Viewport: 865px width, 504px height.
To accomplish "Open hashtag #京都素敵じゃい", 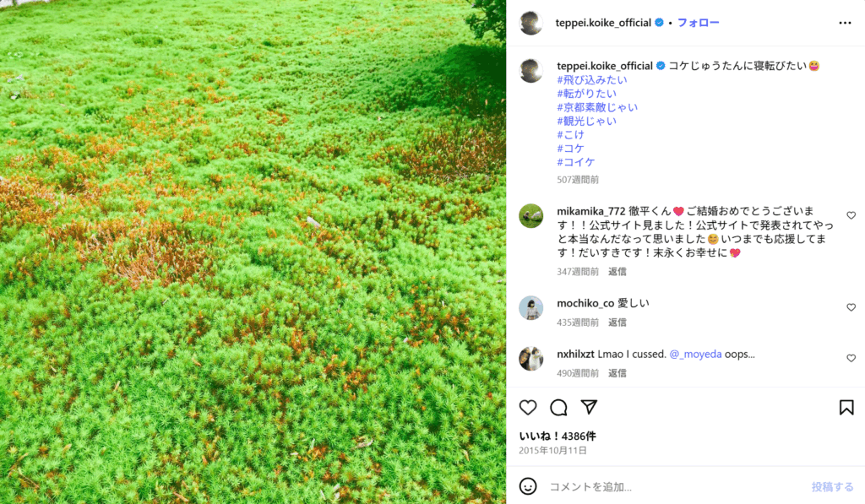I will 597,107.
